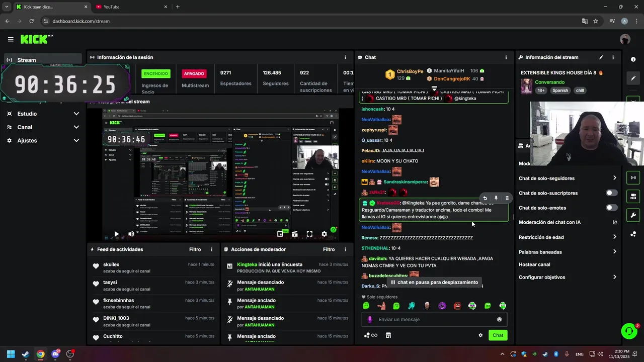Image resolution: width=644 pixels, height=362 pixels.
Task: Open Información del stream three-dot options
Action: 613,57
